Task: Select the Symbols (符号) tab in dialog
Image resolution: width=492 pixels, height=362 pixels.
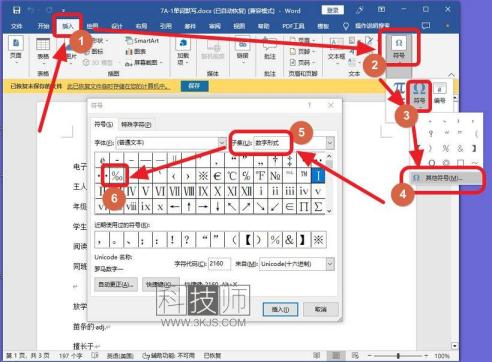Action: pyautogui.click(x=104, y=125)
